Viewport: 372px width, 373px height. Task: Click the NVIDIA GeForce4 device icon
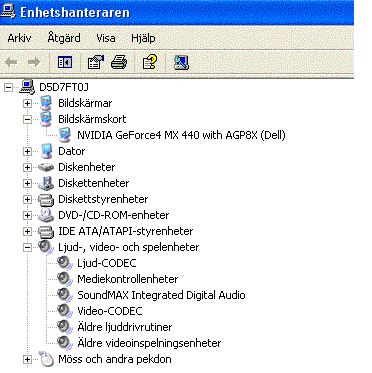(65, 135)
